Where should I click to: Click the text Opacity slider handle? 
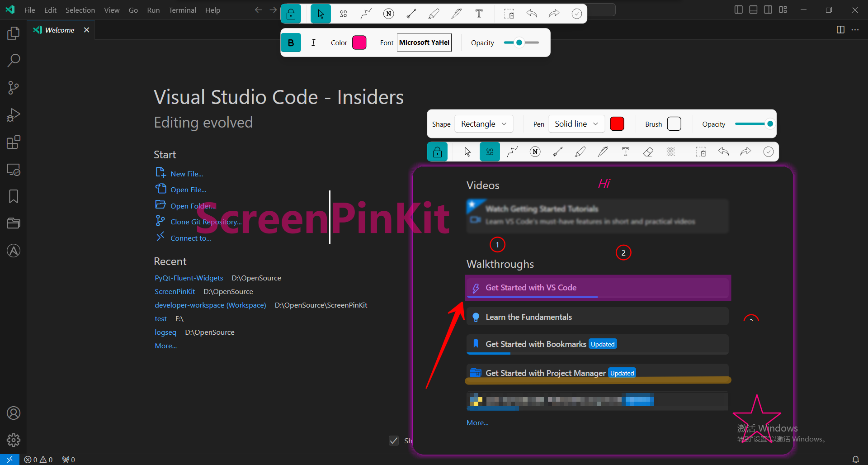click(x=519, y=43)
